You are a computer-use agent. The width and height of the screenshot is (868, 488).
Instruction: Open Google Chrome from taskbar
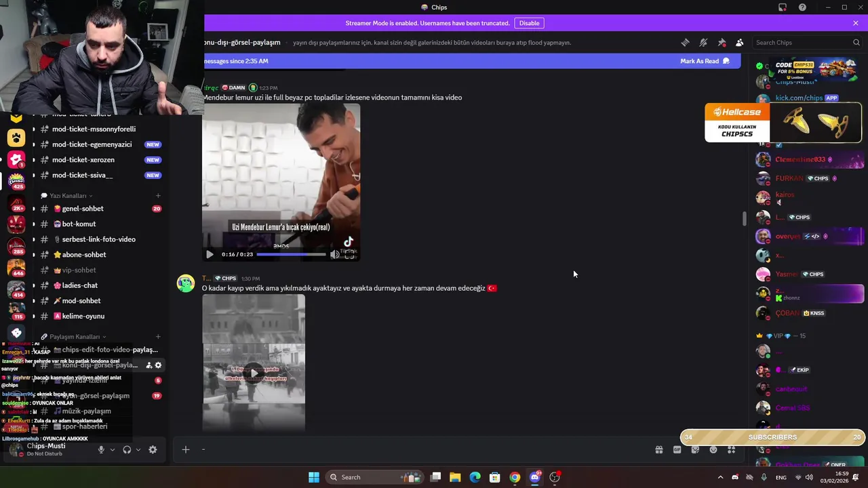[515, 477]
